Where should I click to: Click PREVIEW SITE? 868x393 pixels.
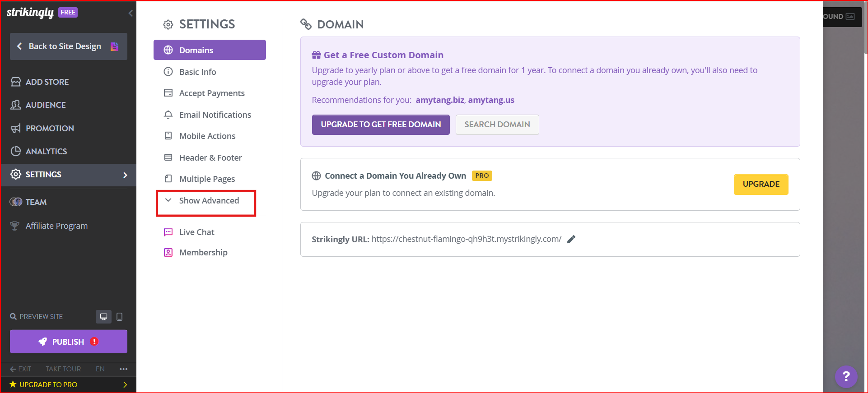click(37, 317)
